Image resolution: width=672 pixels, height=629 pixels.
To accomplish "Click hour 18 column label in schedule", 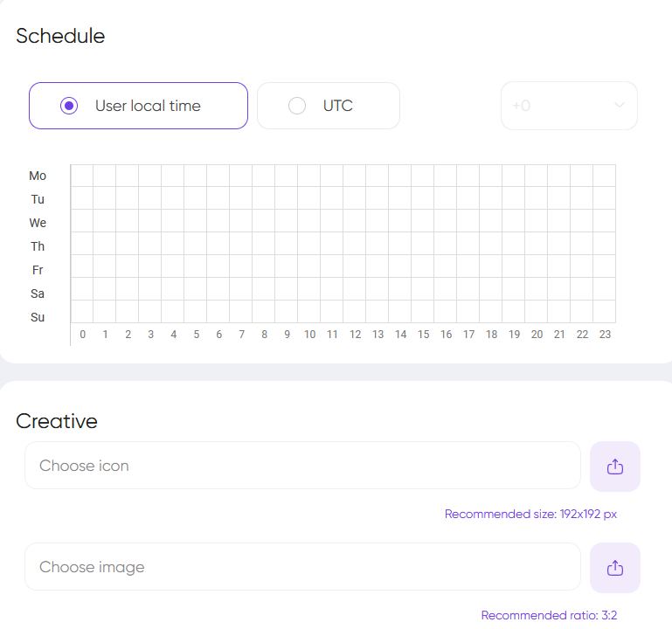I will [491, 335].
